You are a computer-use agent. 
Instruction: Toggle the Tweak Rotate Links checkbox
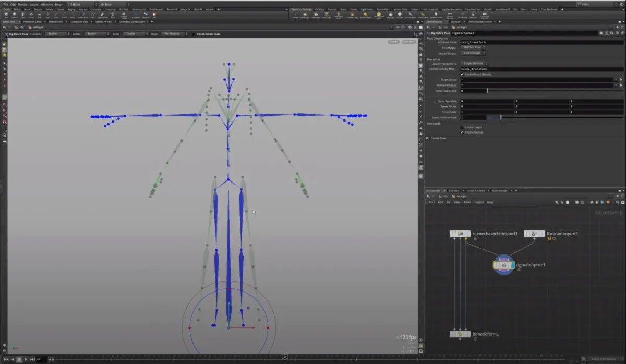194,34
